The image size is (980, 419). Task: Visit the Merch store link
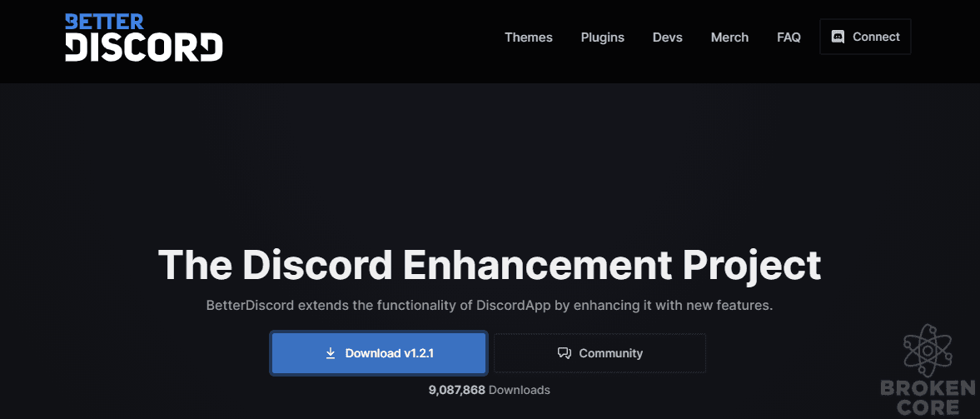tap(729, 37)
